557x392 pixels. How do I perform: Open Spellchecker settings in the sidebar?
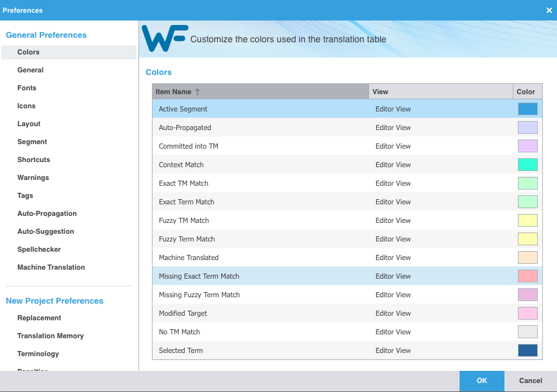(39, 249)
